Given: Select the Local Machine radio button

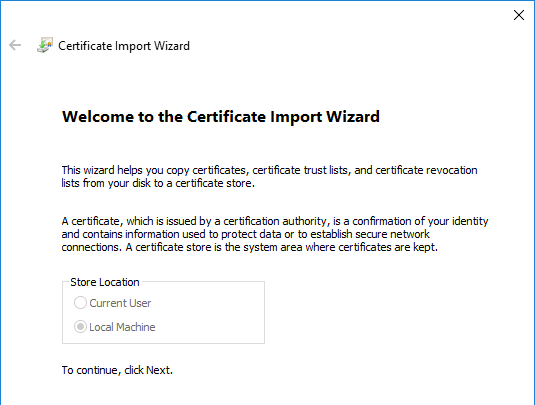Looking at the screenshot, I should (80, 327).
